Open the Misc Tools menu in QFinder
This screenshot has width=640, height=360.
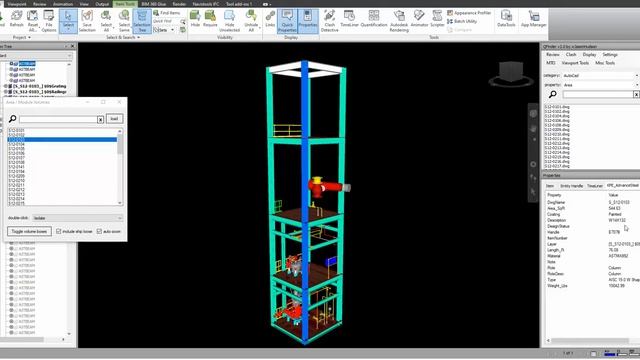click(605, 63)
